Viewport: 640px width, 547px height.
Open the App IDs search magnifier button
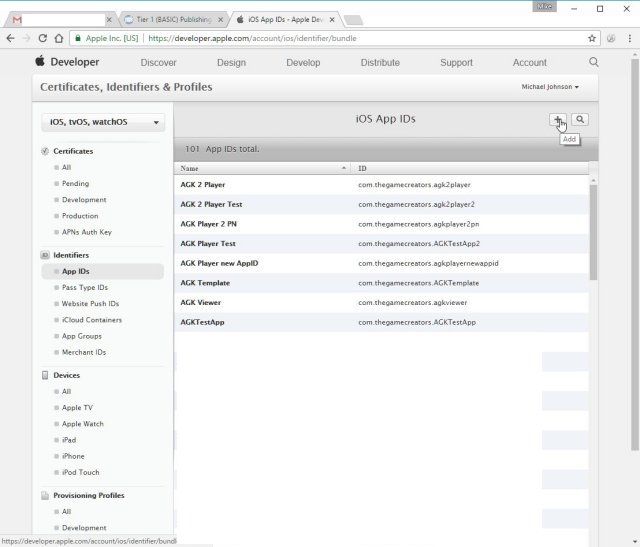[580, 120]
